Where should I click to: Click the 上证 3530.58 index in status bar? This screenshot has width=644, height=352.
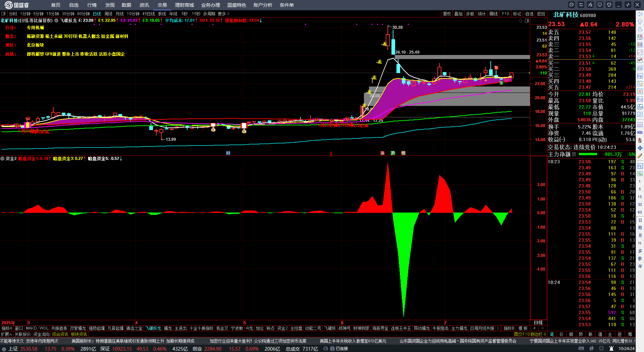(x=23, y=349)
